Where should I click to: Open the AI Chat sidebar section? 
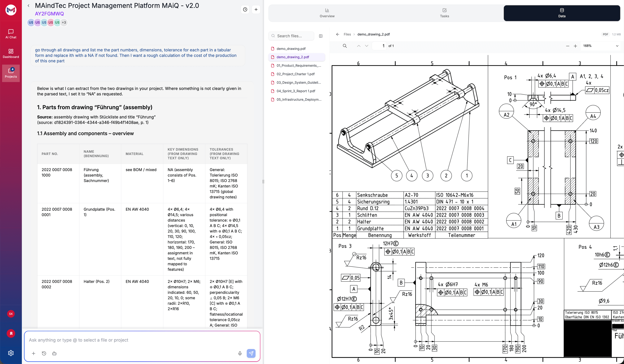click(11, 34)
